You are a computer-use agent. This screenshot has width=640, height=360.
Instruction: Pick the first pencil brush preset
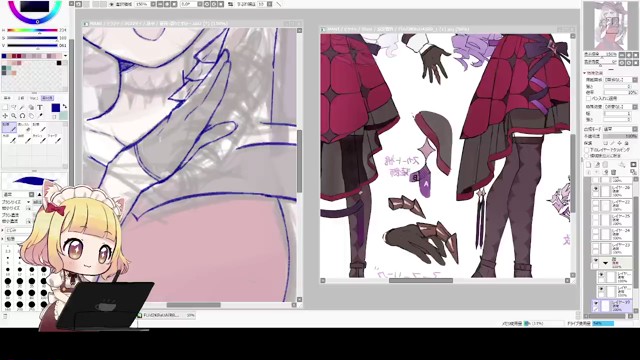point(9,127)
